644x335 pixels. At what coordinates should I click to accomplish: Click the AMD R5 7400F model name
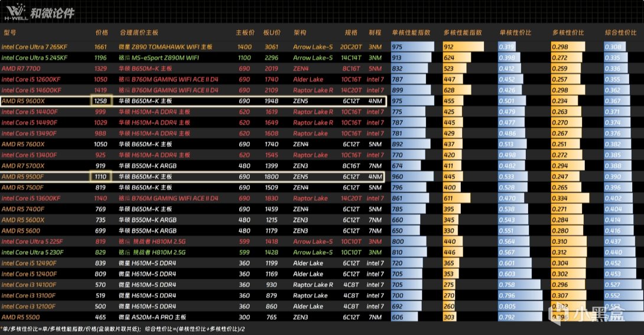(x=22, y=209)
